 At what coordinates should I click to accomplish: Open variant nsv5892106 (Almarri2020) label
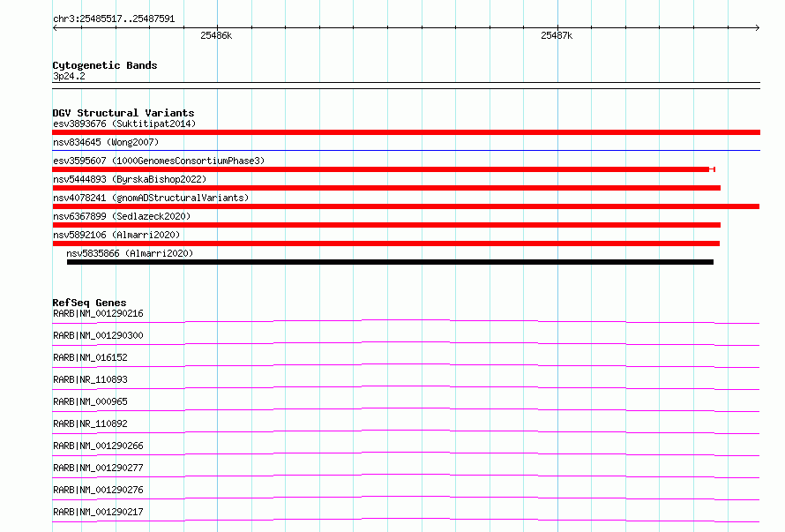pos(116,235)
